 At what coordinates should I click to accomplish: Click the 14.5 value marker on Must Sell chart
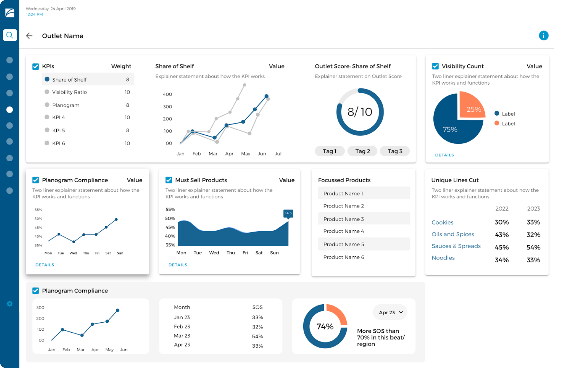point(288,213)
